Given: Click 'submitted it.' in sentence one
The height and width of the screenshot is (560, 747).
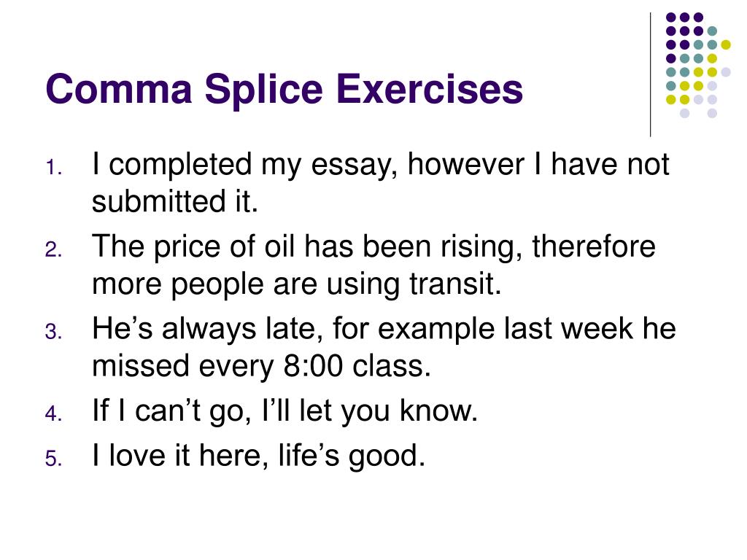Looking at the screenshot, I should coord(175,201).
